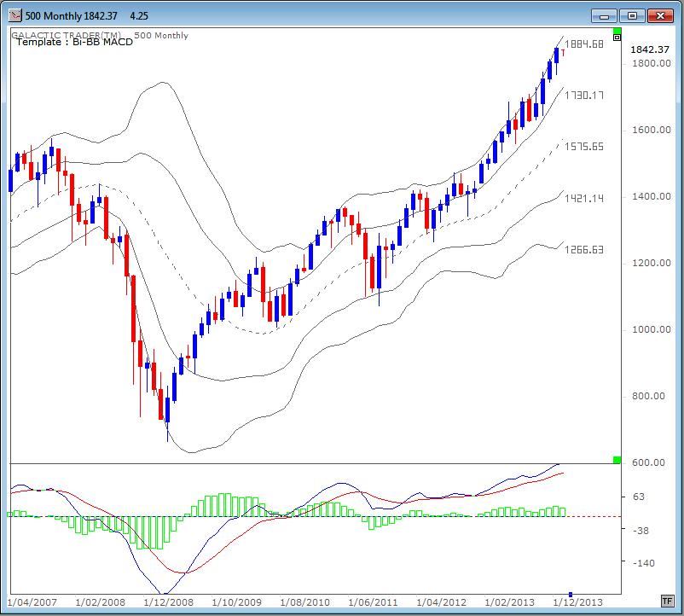Click the 1/02/2013 date label
Viewport: 684px width, 616px height.
coord(510,602)
